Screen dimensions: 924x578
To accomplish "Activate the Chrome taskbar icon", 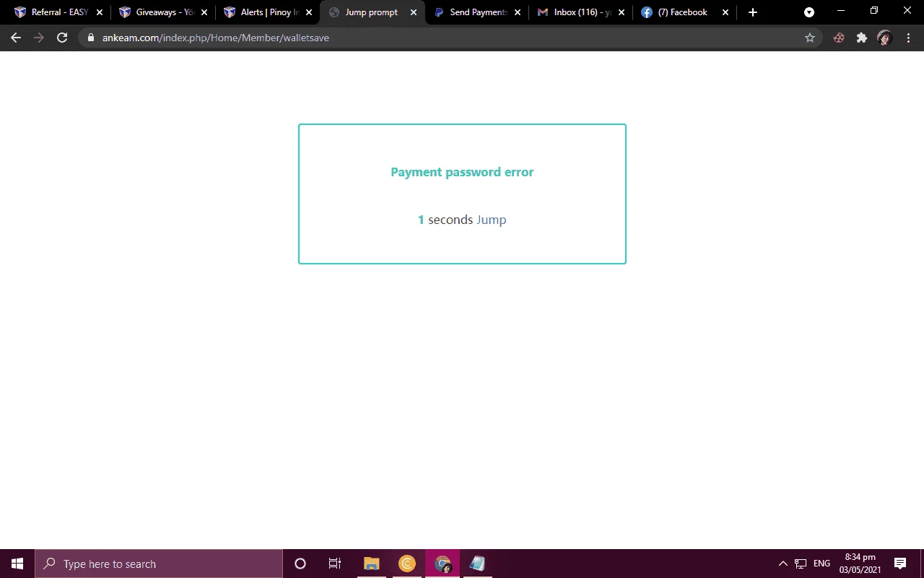I will coord(443,564).
